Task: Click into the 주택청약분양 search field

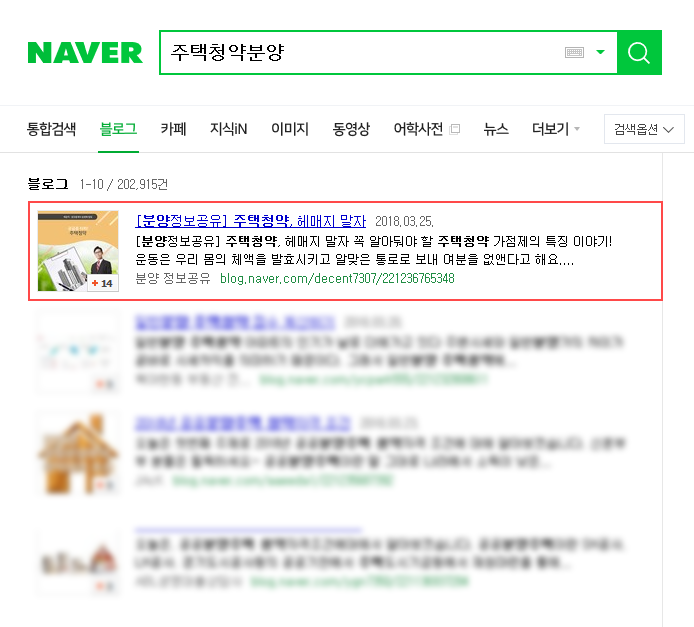Action: click(x=363, y=53)
